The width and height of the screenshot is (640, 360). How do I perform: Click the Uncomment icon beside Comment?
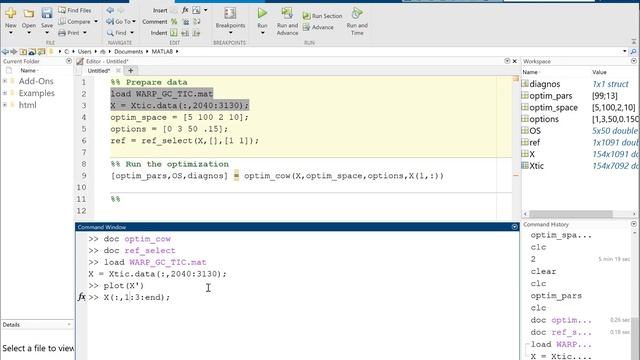[x=185, y=22]
